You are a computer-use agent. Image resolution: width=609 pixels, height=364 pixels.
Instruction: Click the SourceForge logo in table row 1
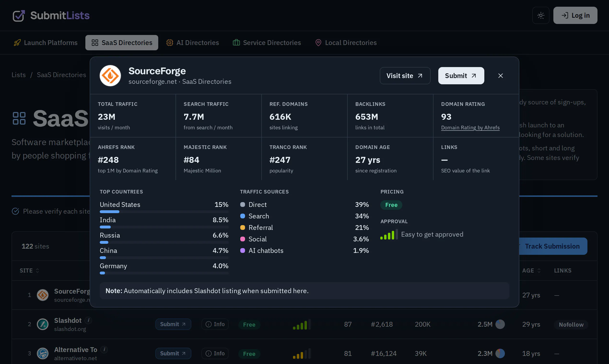[x=43, y=295]
